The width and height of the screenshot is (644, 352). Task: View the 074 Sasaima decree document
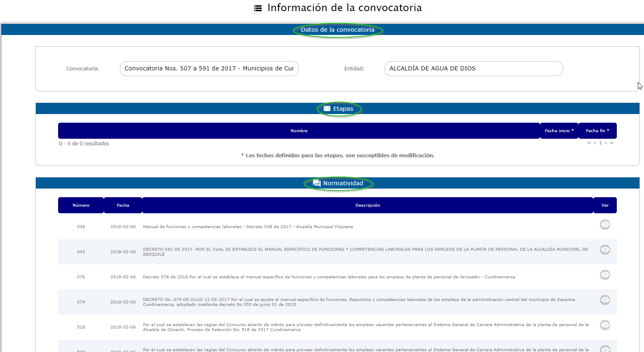(605, 300)
